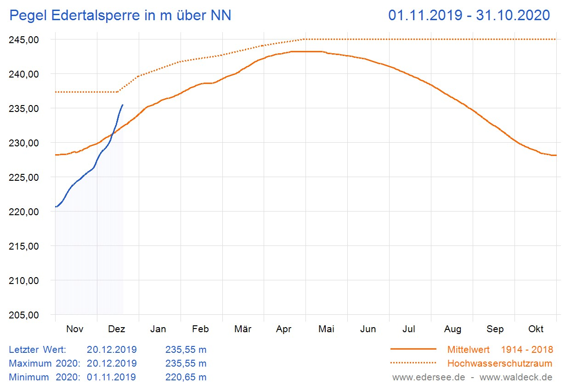Click the dotted Hochwasserschutzraum legend line
Screen dimensions: 588x390
click(413, 363)
